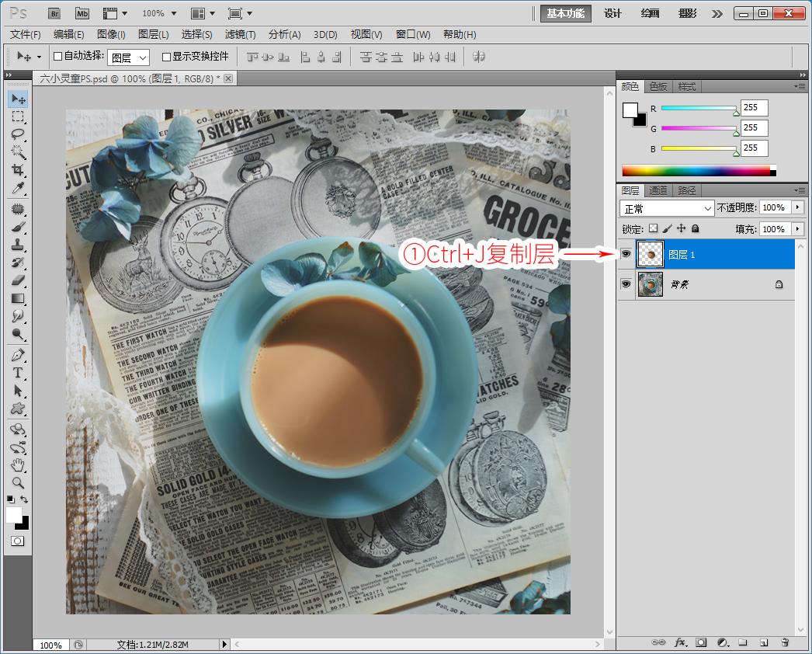
Task: Click the delete layer trash icon
Action: (785, 643)
